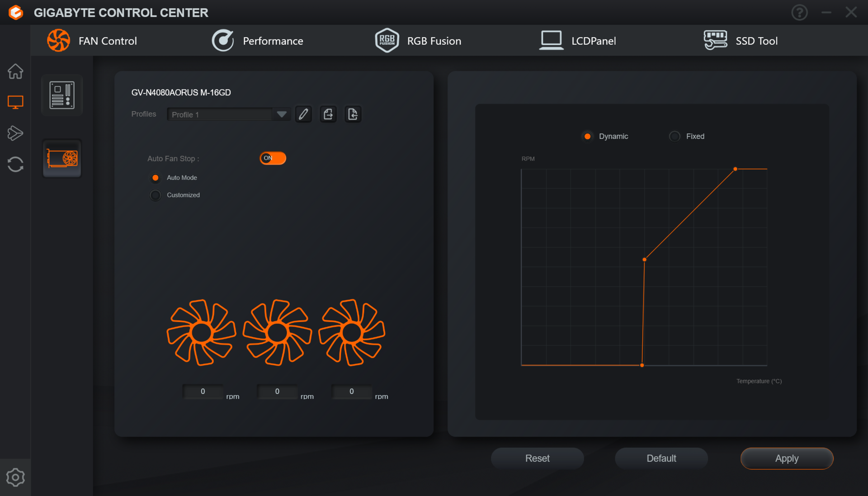Select the motherboard device icon
This screenshot has width=868, height=496.
62,95
